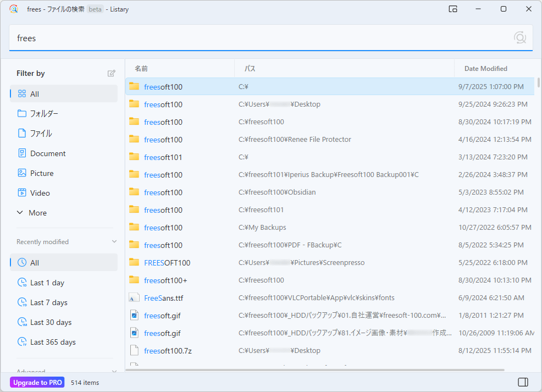542x392 pixels.
Task: Click the file icon of freesoft100.7z
Action: tap(134, 351)
